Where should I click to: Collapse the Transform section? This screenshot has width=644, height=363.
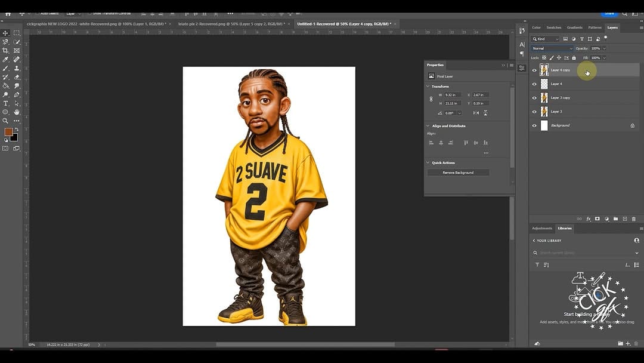click(428, 87)
